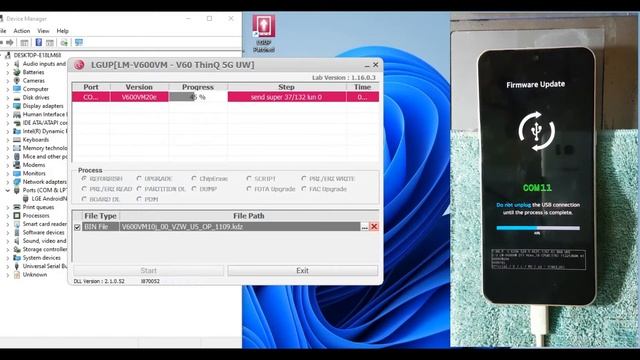The width and height of the screenshot is (640, 360).
Task: Expand the Audio inputs tree node
Action: (x=7, y=64)
